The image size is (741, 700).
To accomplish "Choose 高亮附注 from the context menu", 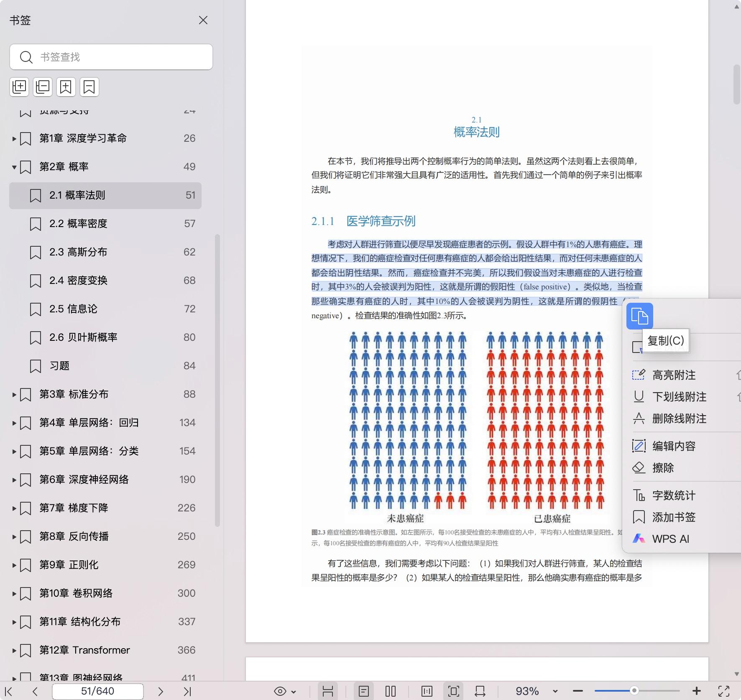I will [x=674, y=375].
